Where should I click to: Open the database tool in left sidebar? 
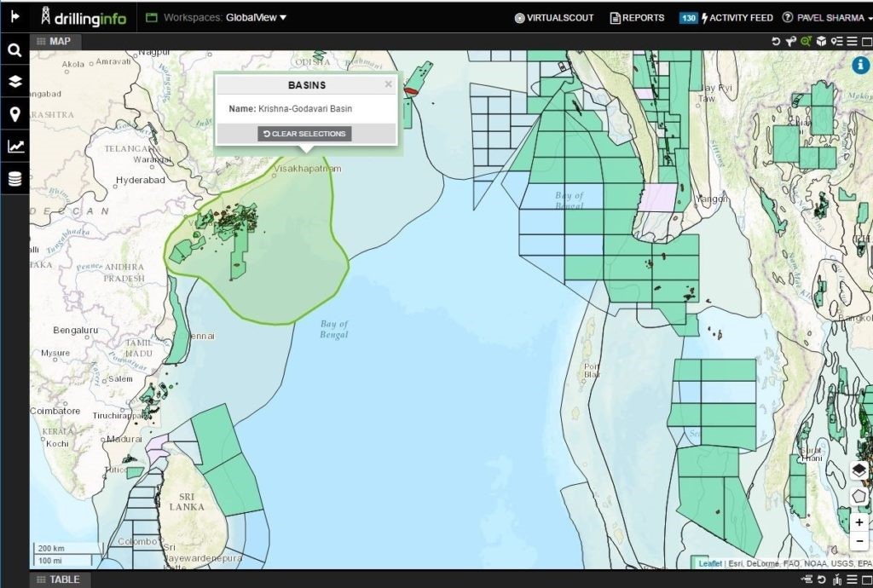[x=15, y=179]
